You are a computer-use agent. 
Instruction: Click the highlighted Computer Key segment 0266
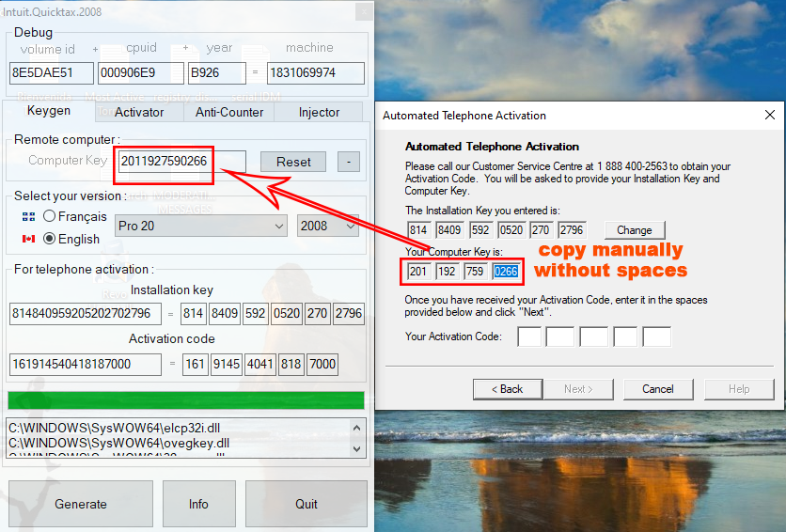click(x=506, y=272)
